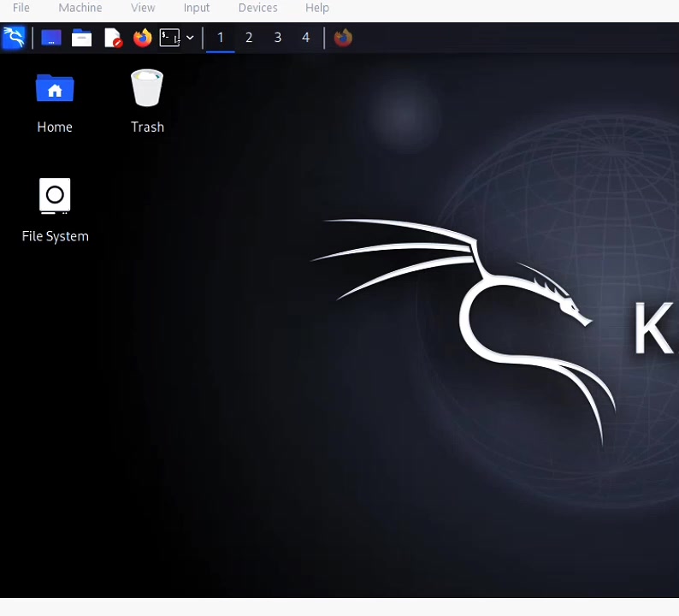Open the file manager panel icon
Screen dimensions: 679x616
[x=81, y=38]
